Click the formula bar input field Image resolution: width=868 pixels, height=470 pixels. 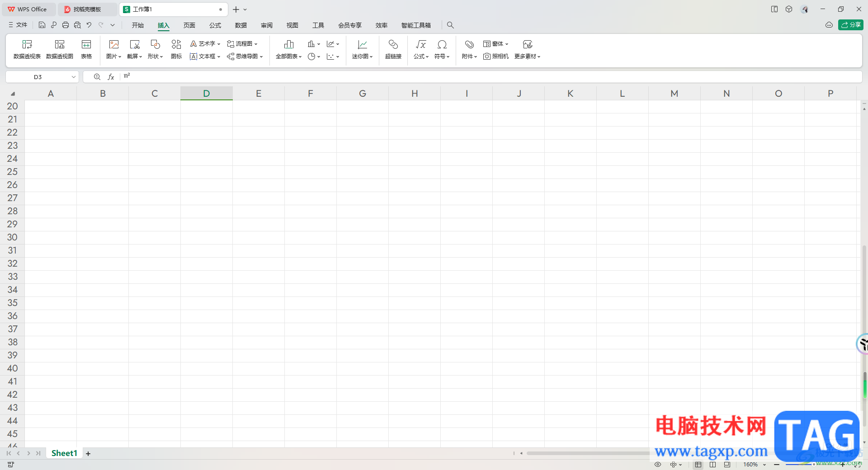pyautogui.click(x=492, y=77)
